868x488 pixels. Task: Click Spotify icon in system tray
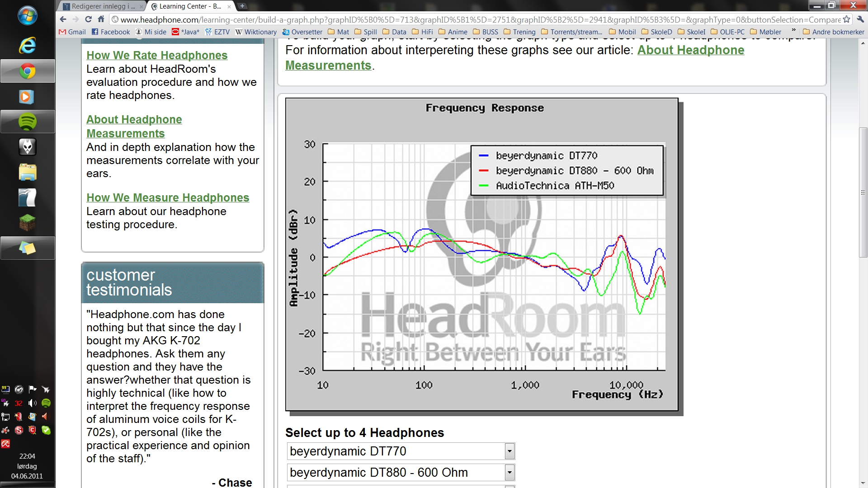click(x=46, y=403)
